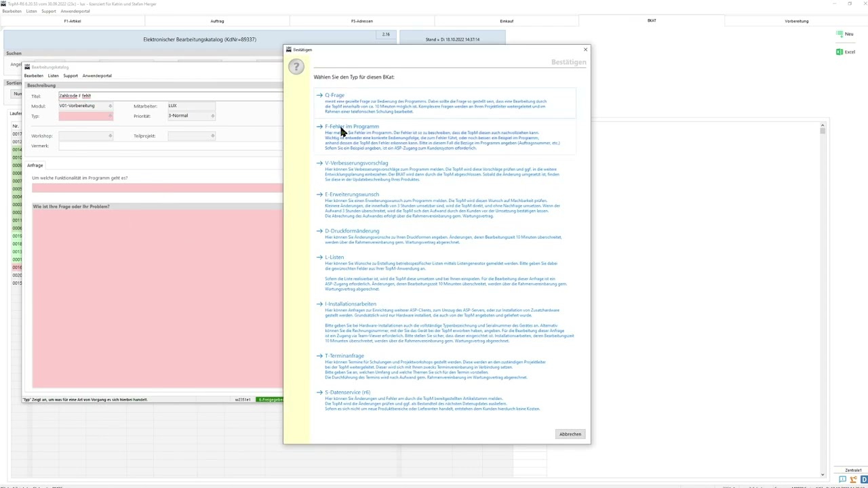Open the Auftrag tab
This screenshot has width=868, height=488.
(x=217, y=21)
